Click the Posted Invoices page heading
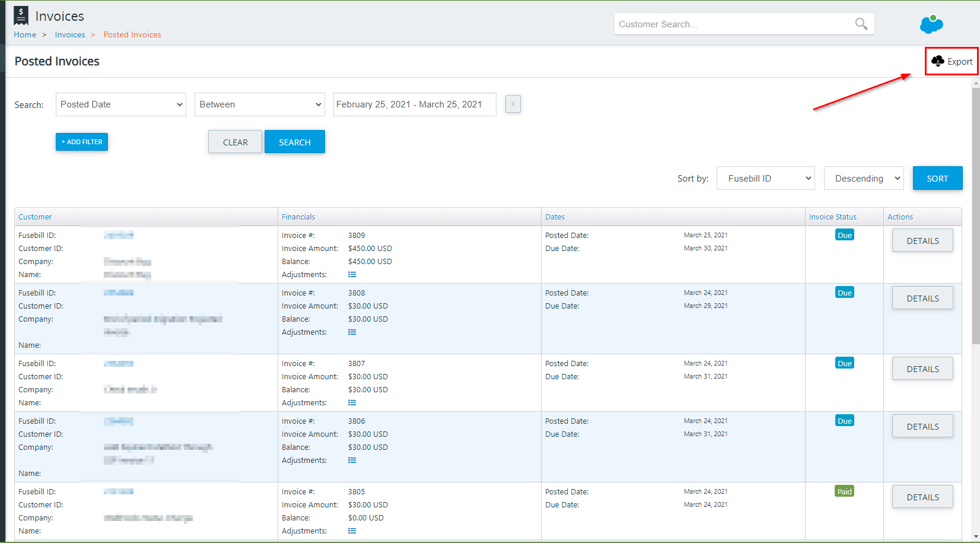Image resolution: width=980 pixels, height=543 pixels. (x=57, y=61)
